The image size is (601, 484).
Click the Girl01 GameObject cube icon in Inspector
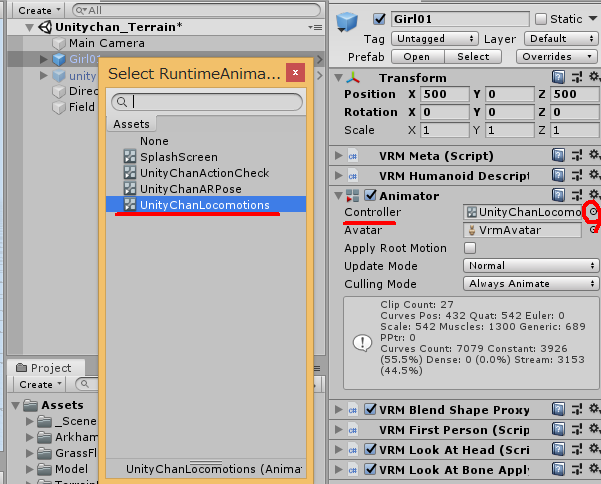click(347, 21)
